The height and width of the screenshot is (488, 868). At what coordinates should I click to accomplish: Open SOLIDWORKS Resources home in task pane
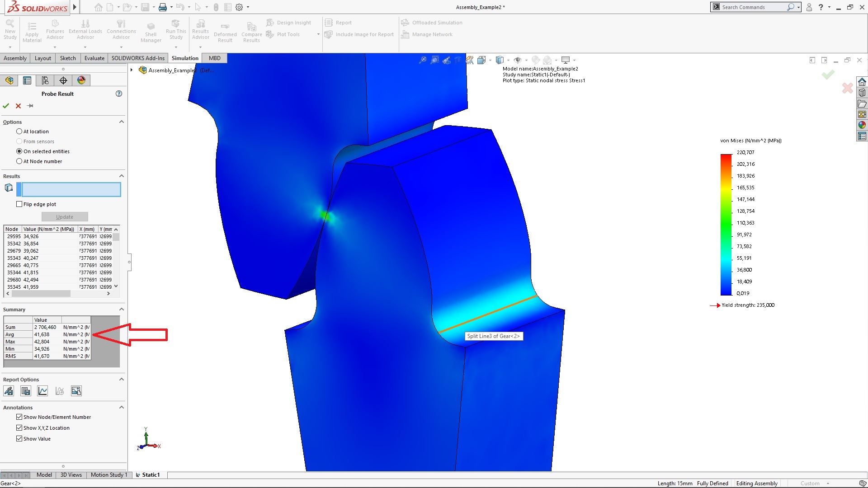point(862,82)
